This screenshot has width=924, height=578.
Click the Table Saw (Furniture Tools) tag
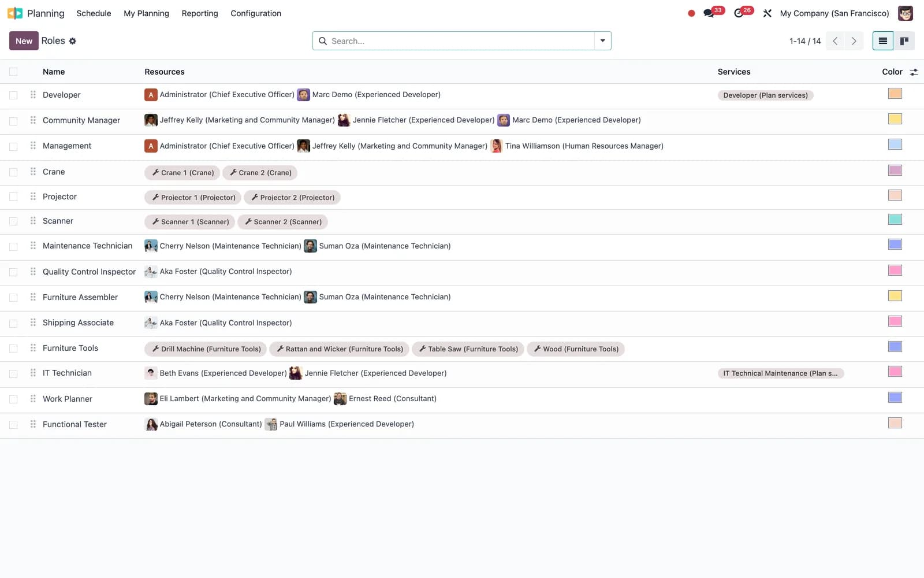tap(468, 349)
